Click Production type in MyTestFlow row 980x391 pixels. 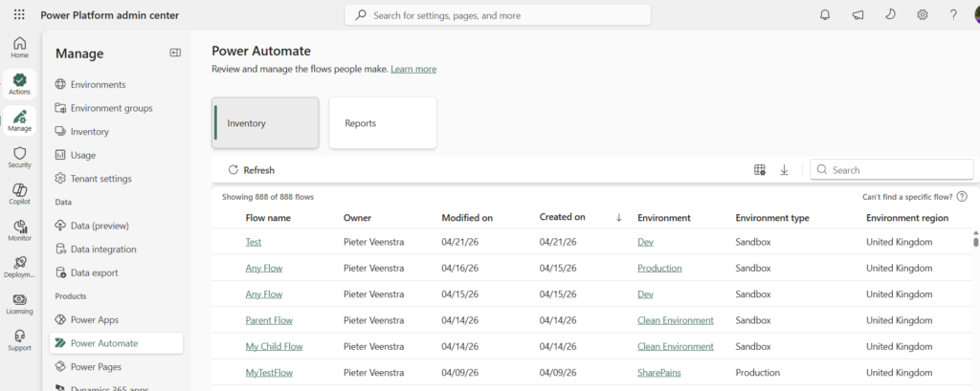click(758, 372)
